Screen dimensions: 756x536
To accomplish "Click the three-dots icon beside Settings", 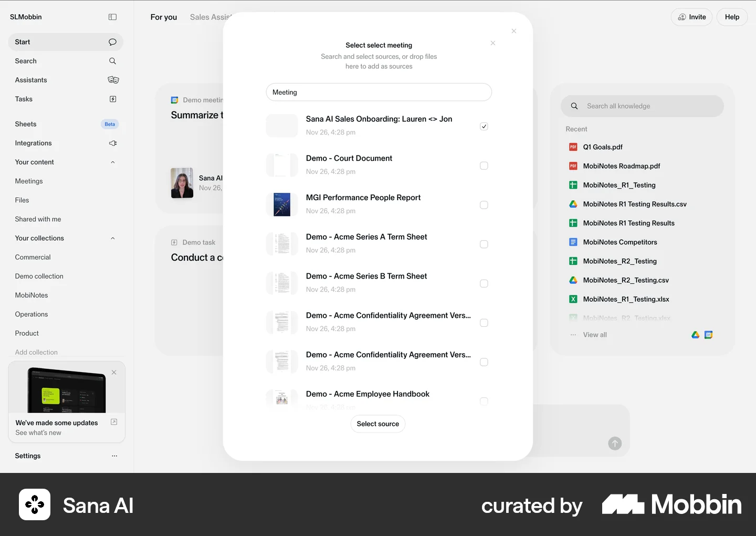I will point(114,456).
